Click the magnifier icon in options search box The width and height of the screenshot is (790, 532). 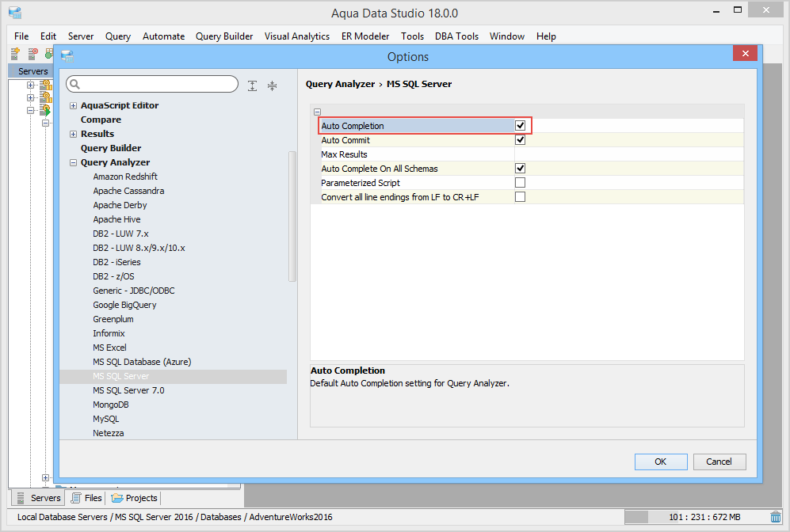[75, 84]
